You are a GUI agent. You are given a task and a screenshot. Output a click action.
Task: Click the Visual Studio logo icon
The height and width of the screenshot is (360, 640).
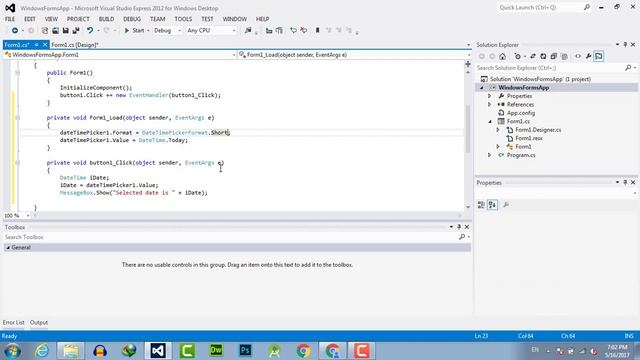coord(10,8)
